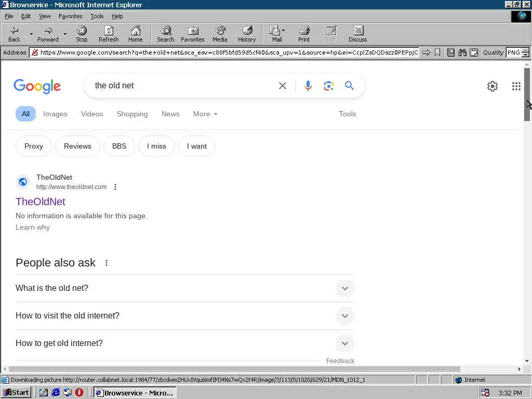Search by image with Google Lens icon
Image resolution: width=532 pixels, height=399 pixels.
coord(328,86)
